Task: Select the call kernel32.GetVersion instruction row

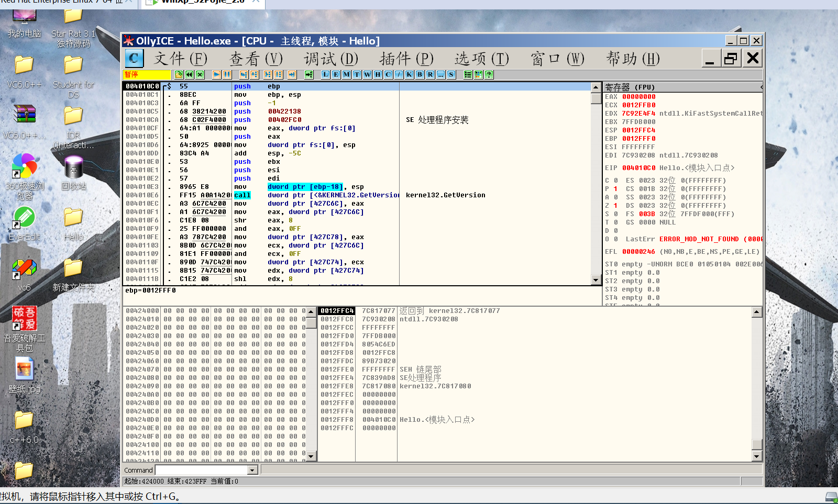Action: tap(357, 195)
